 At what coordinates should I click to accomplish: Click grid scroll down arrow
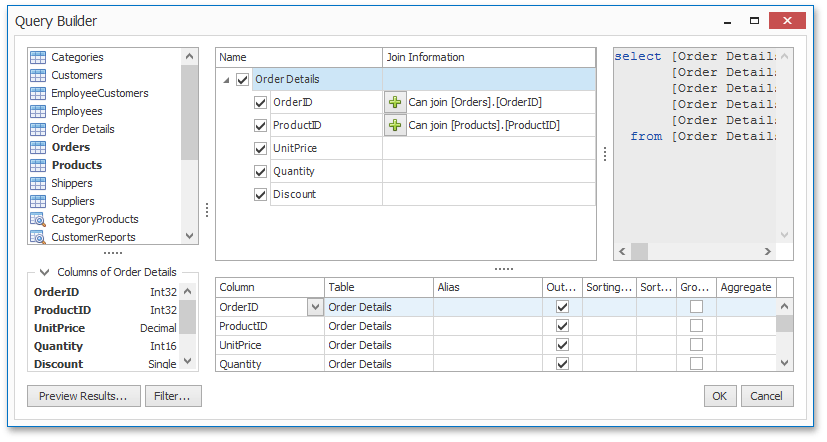tap(784, 363)
